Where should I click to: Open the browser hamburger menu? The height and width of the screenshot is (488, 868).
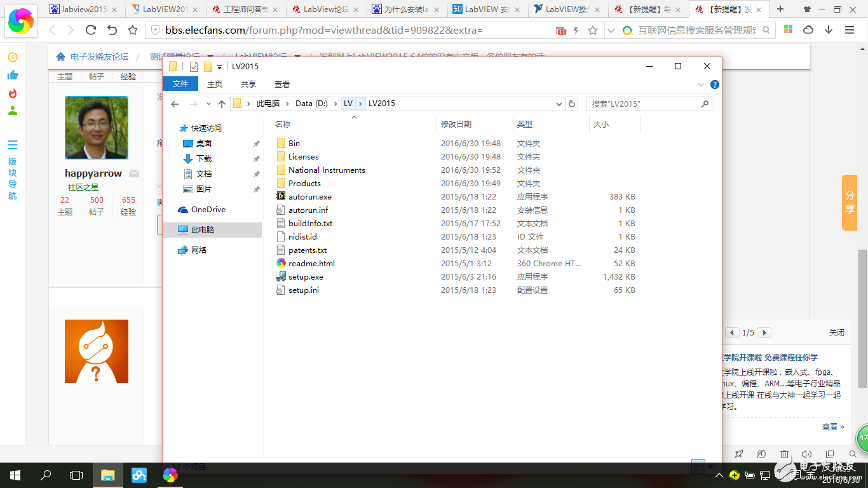(850, 30)
